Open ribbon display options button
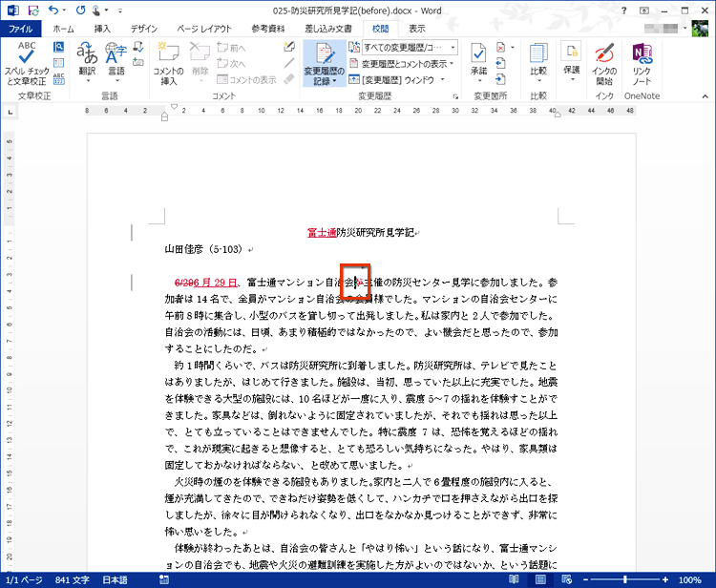716x588 pixels. 643,10
